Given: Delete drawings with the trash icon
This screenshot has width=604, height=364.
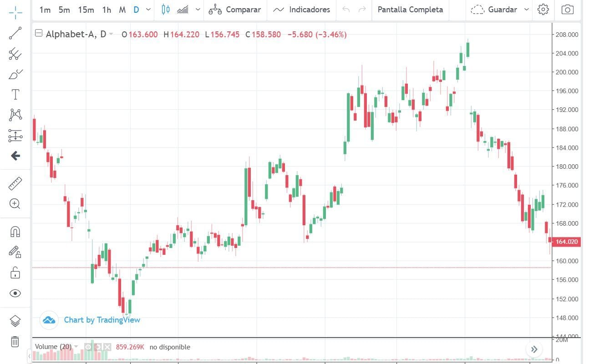Looking at the screenshot, I should point(15,341).
